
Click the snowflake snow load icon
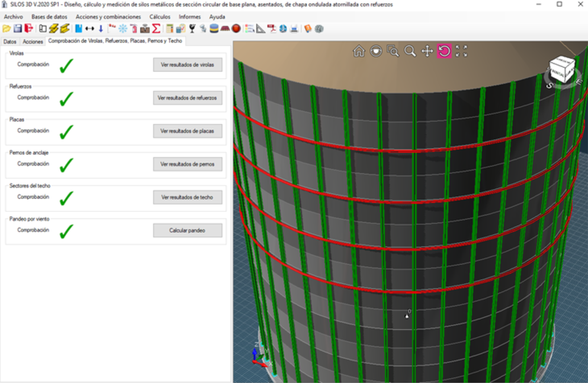[123, 29]
